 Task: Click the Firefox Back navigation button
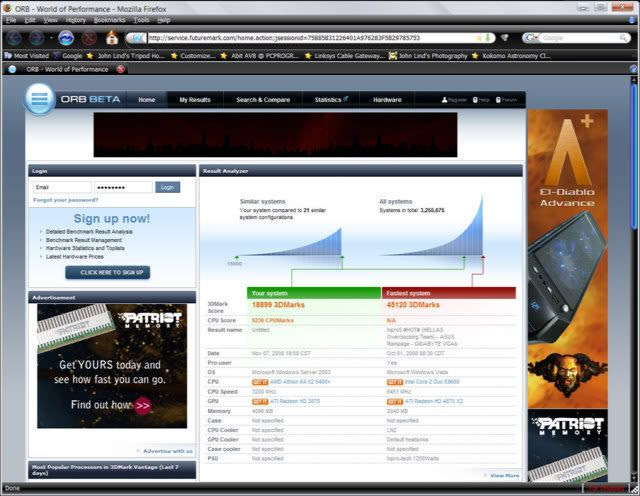point(13,38)
